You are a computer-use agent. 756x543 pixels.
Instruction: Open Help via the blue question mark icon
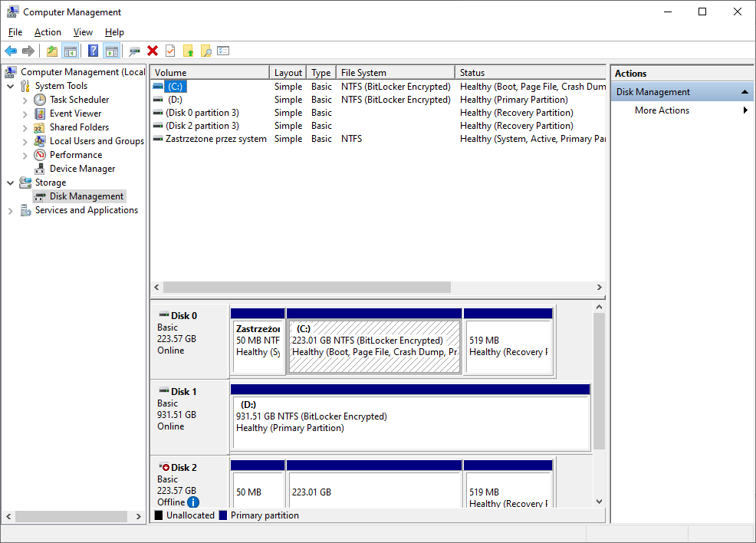(x=91, y=51)
